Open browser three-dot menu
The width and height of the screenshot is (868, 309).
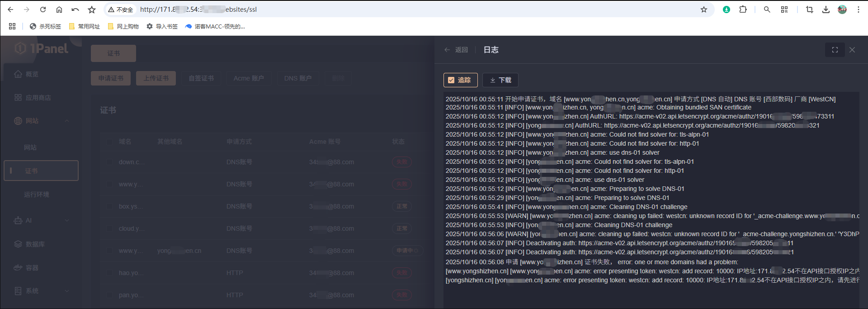[858, 10]
